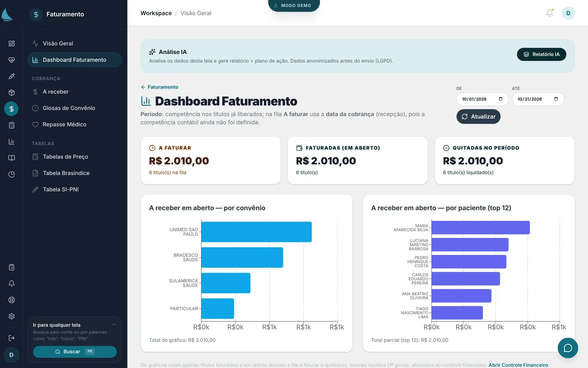The height and width of the screenshot is (368, 588).
Task: Click the ANA BEATRIZ OLIVEIRA bar
Action: (x=462, y=296)
